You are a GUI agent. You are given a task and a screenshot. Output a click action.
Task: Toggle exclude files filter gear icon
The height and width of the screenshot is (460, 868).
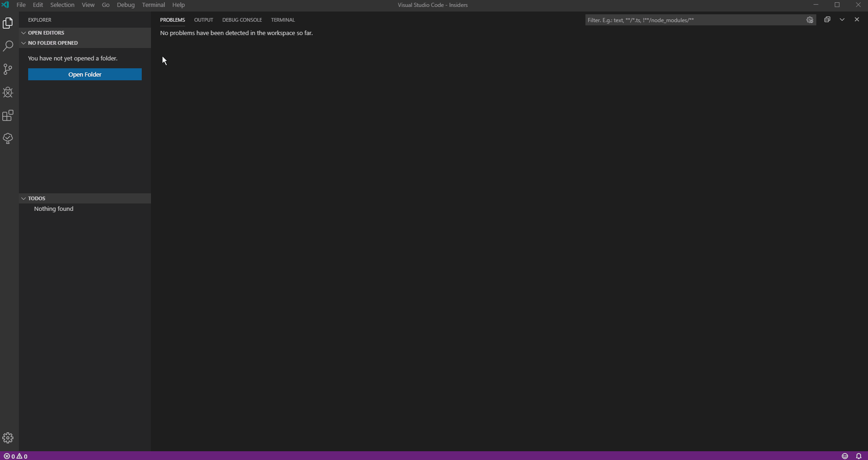click(x=810, y=20)
